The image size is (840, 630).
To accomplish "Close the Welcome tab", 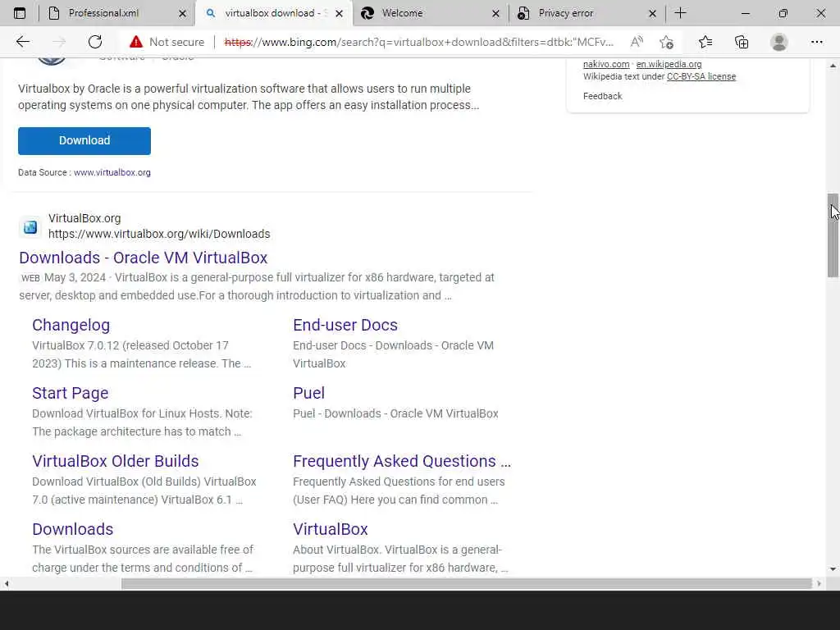I will [x=495, y=13].
